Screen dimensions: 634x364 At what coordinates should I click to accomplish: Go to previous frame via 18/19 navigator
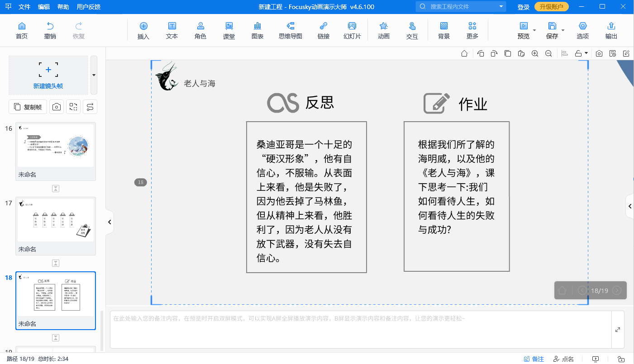point(582,290)
